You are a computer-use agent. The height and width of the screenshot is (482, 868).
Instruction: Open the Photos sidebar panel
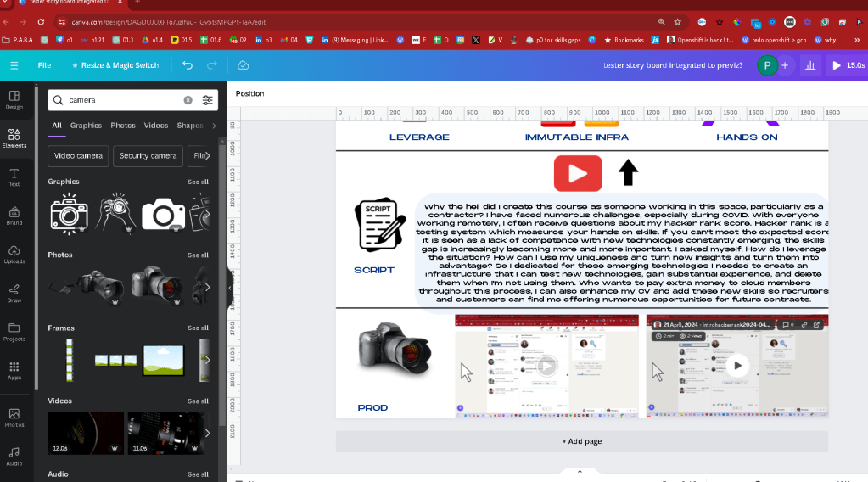tap(14, 418)
